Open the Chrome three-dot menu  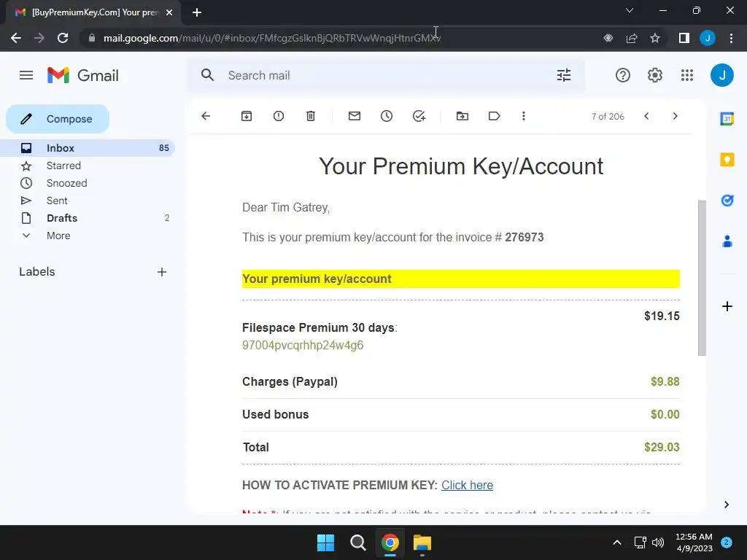click(731, 38)
